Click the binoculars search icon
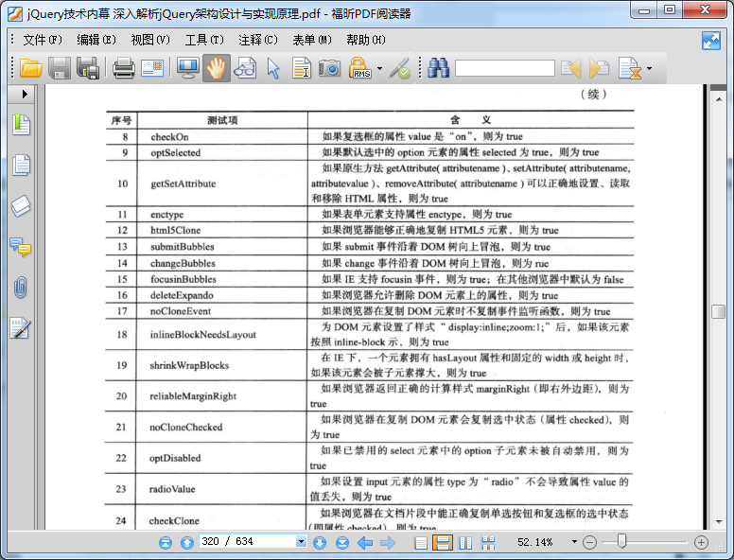Screen dimensions: 734x560 click(x=438, y=68)
